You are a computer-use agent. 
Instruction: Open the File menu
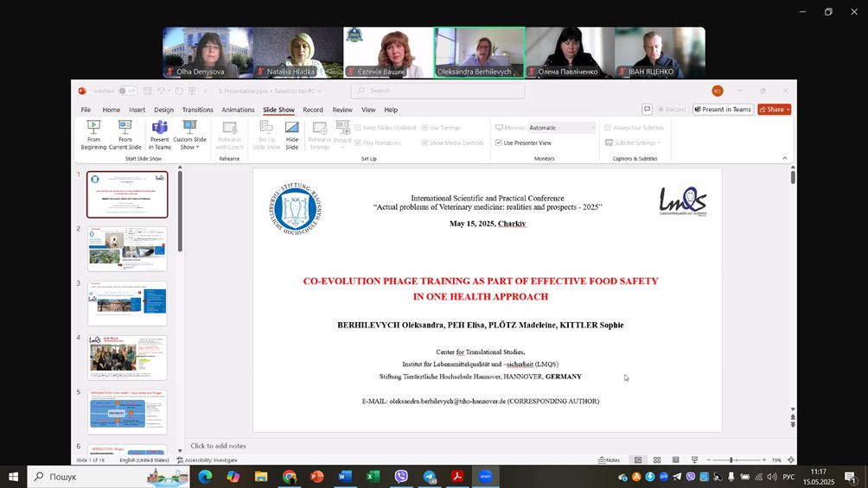pos(86,110)
